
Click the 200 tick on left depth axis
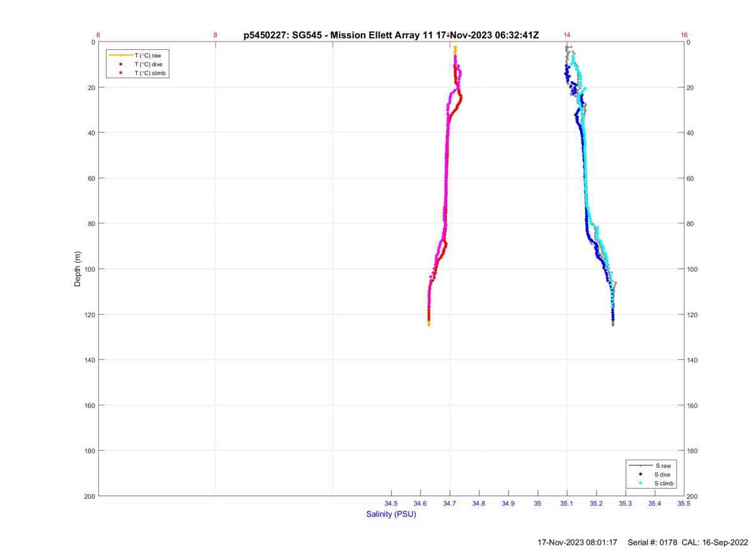89,496
